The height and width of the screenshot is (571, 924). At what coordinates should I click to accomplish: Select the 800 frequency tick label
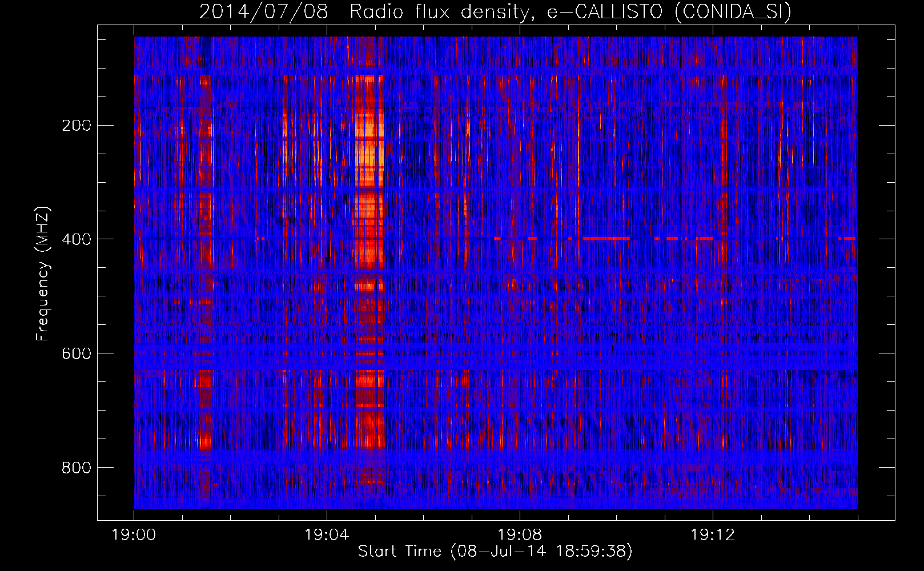pos(76,468)
